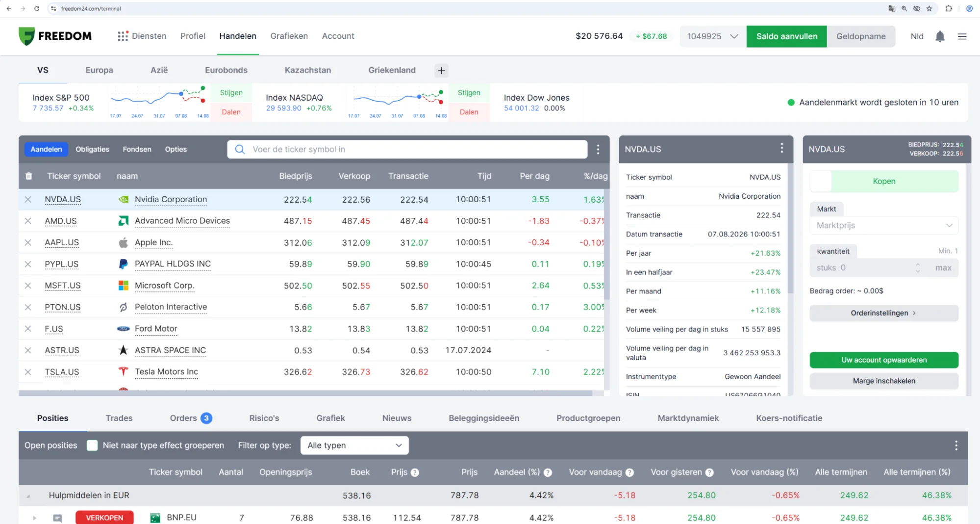Viewport: 980px width, 524px height.
Task: Show help for Aandeel (%) column
Action: [548, 472]
